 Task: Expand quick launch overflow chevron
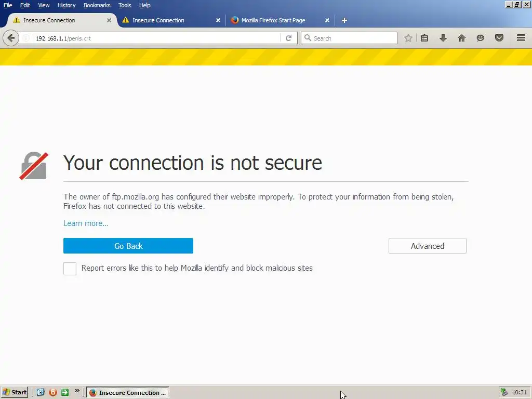77,391
